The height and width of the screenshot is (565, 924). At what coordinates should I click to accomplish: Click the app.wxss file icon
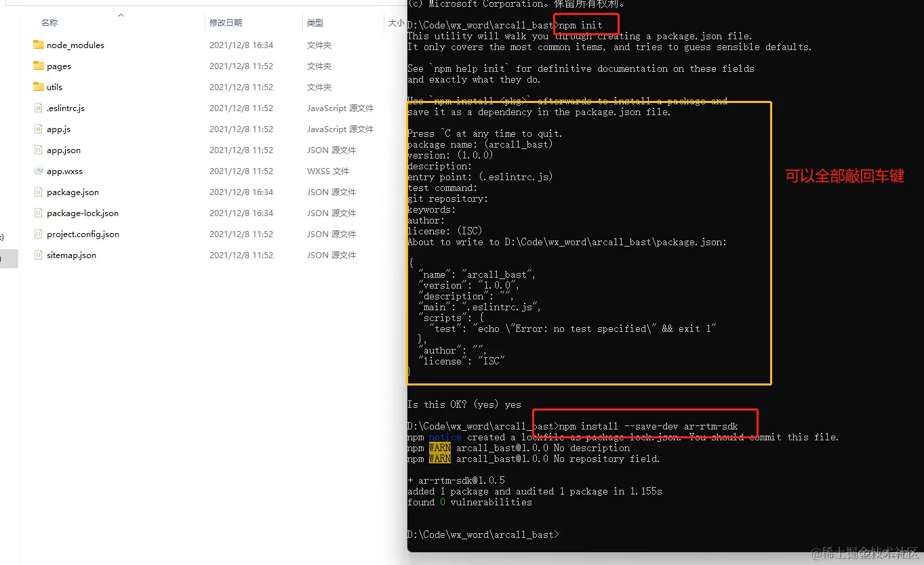click(x=39, y=171)
